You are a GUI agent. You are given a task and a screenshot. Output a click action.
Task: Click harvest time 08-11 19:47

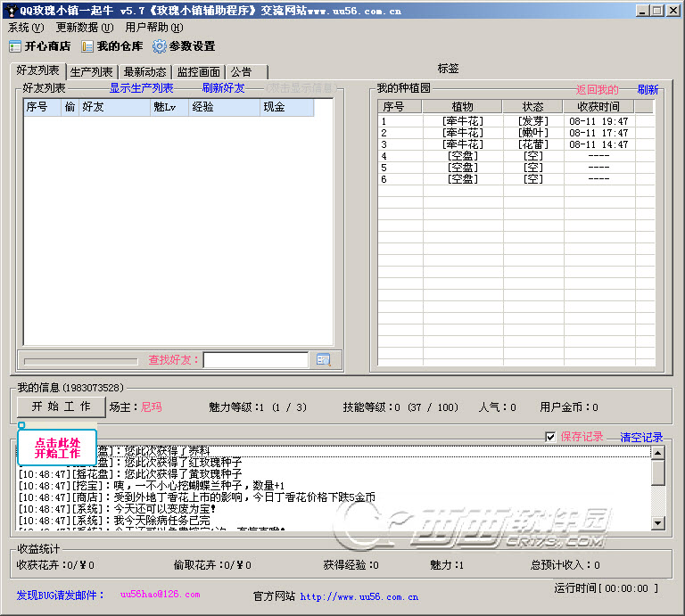598,121
